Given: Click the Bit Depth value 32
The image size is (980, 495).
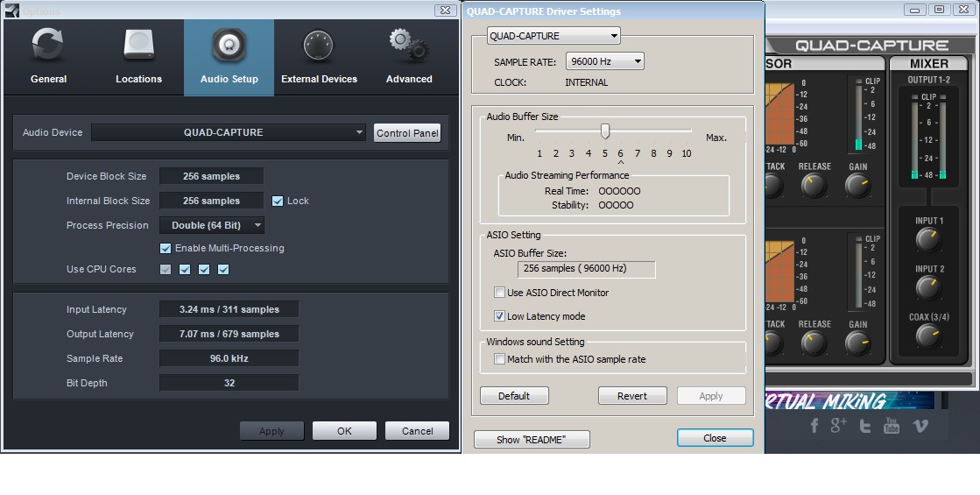Looking at the screenshot, I should click(x=229, y=383).
